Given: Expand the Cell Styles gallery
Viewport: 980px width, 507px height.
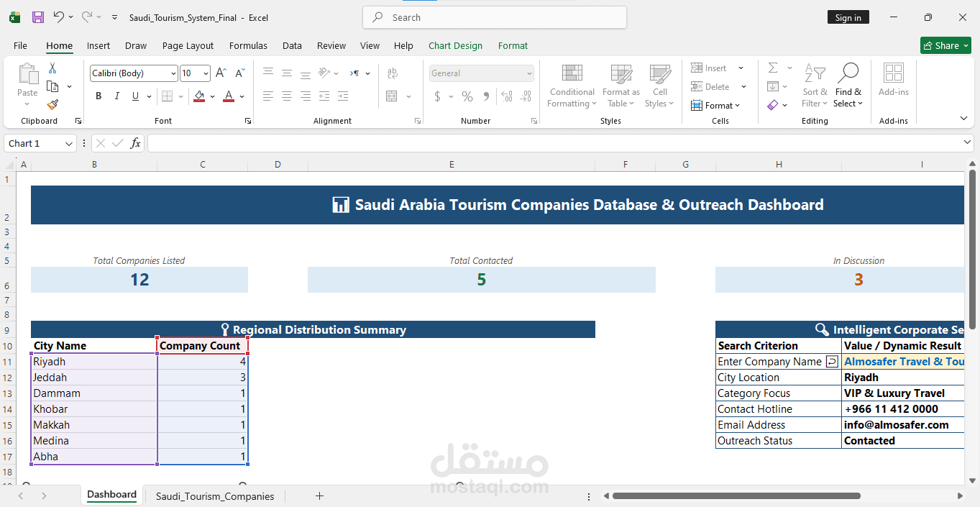Looking at the screenshot, I should click(659, 86).
